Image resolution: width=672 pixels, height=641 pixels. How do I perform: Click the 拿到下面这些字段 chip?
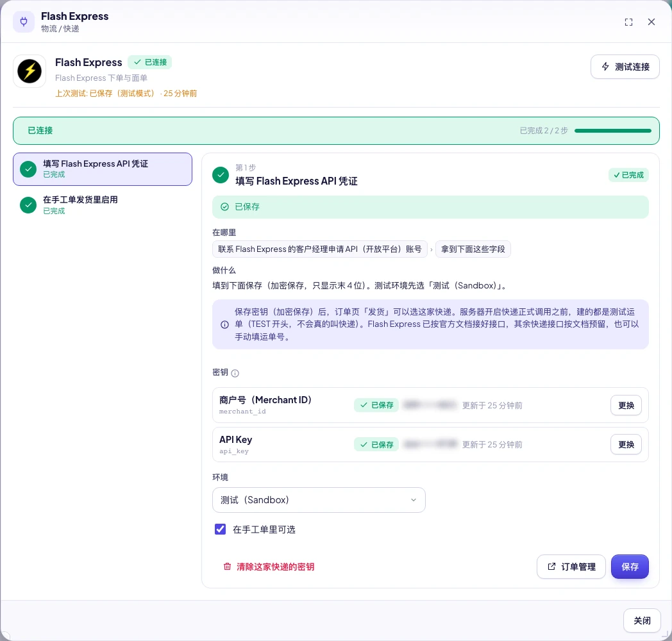click(x=473, y=249)
